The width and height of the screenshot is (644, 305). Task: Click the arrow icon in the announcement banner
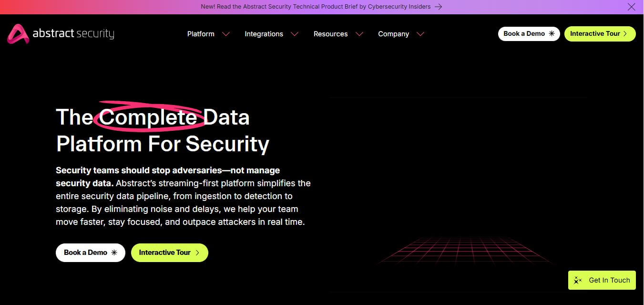(439, 7)
